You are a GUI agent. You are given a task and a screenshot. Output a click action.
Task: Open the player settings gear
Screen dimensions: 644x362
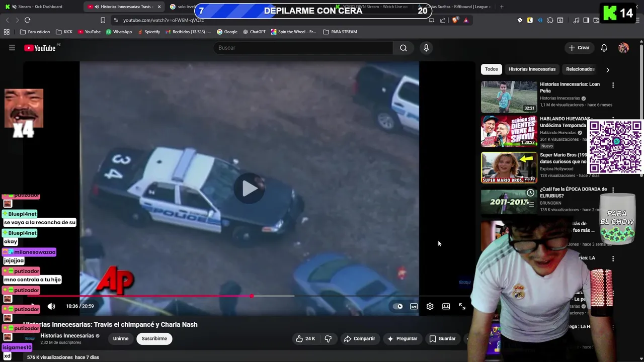(x=430, y=306)
